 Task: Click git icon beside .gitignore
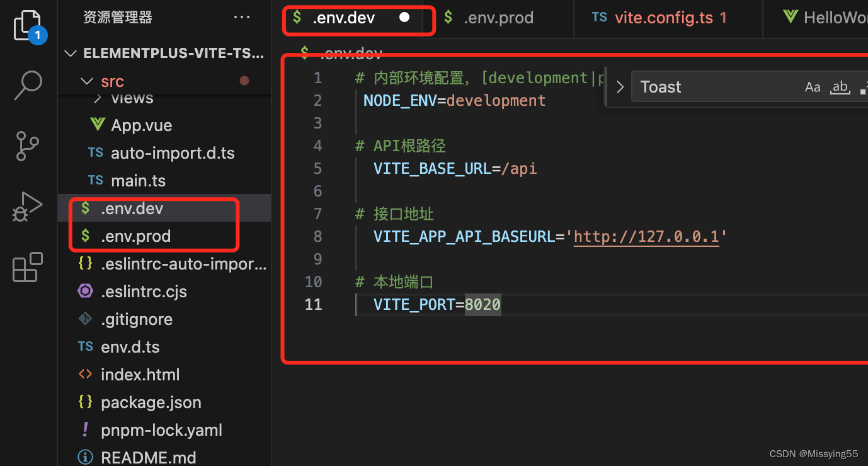click(x=85, y=319)
